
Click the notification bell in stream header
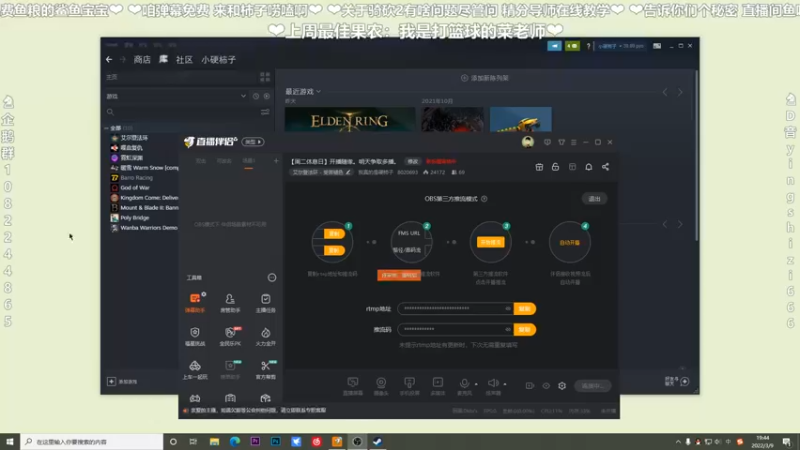[588, 167]
